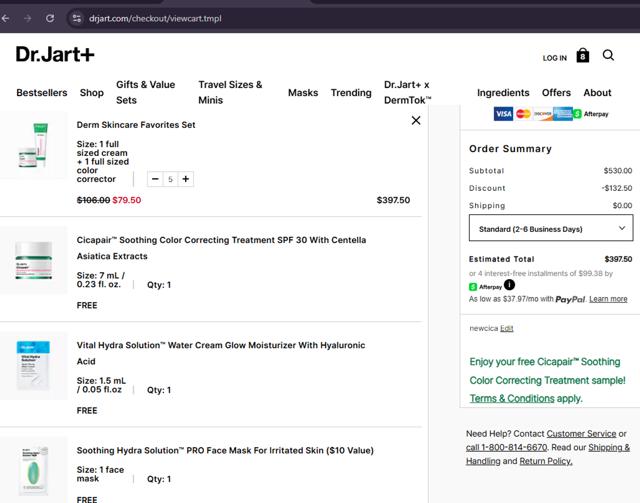Viewport: 640px width, 503px height.
Task: Click the sale price $79.50
Action: [127, 200]
